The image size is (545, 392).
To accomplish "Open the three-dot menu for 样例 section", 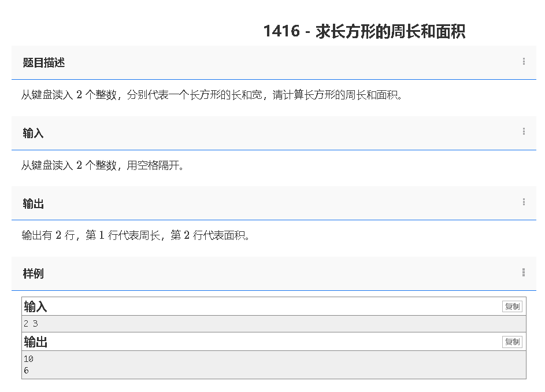I will 524,272.
